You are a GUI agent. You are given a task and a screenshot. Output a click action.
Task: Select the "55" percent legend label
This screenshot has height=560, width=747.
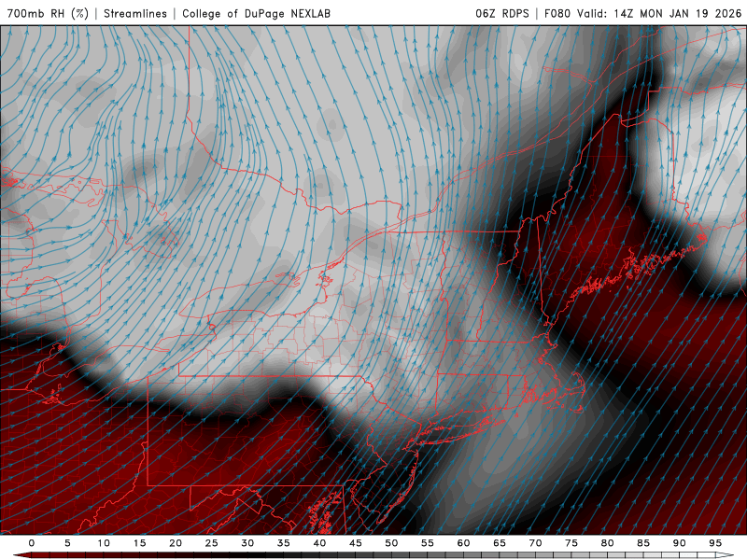(x=428, y=543)
